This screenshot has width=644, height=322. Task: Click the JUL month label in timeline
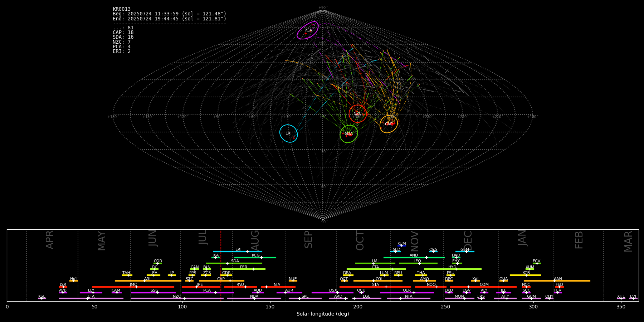click(203, 237)
